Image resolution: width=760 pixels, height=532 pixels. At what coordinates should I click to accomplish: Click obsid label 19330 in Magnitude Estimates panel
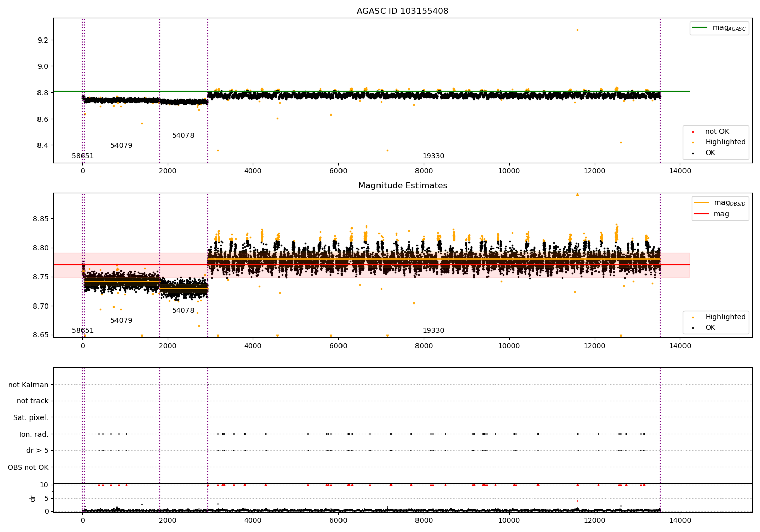[x=433, y=331]
